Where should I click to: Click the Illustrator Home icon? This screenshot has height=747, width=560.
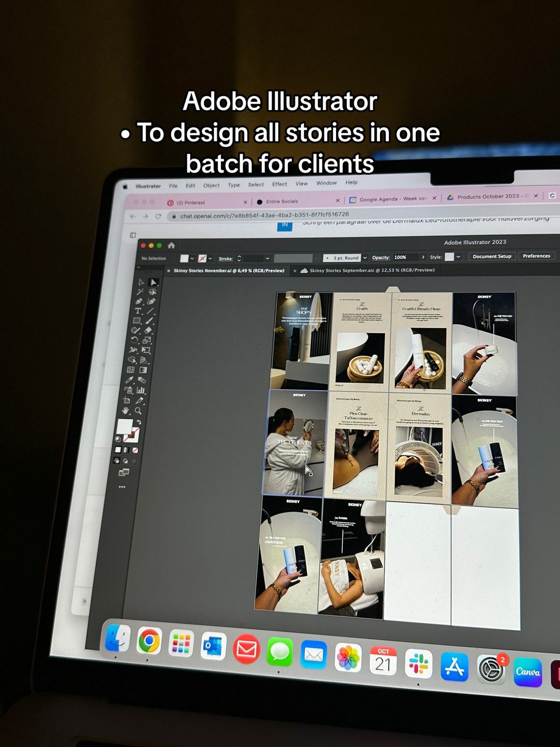(x=171, y=245)
